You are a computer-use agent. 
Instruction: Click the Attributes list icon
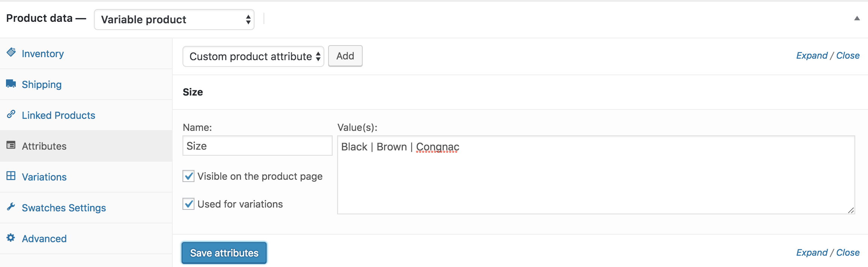tap(11, 145)
